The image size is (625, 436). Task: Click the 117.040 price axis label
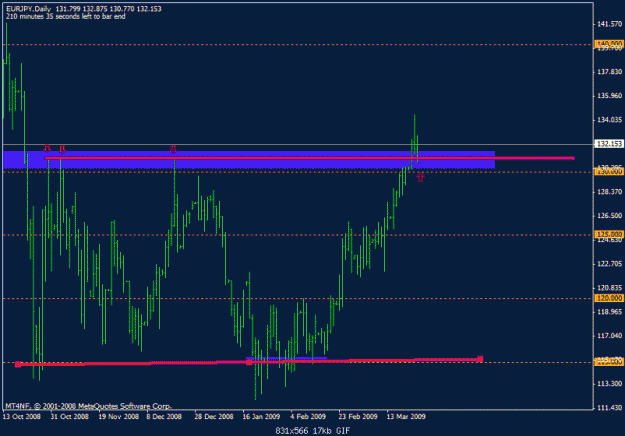(x=609, y=336)
